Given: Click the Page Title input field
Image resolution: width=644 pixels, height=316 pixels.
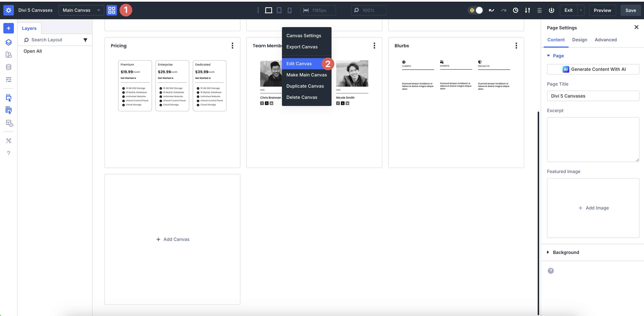Looking at the screenshot, I should point(593,96).
